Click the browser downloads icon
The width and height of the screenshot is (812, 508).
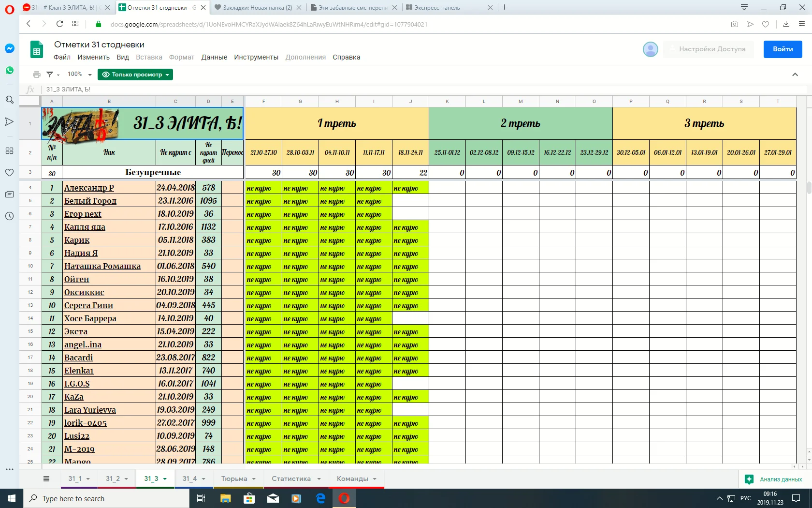click(x=786, y=24)
